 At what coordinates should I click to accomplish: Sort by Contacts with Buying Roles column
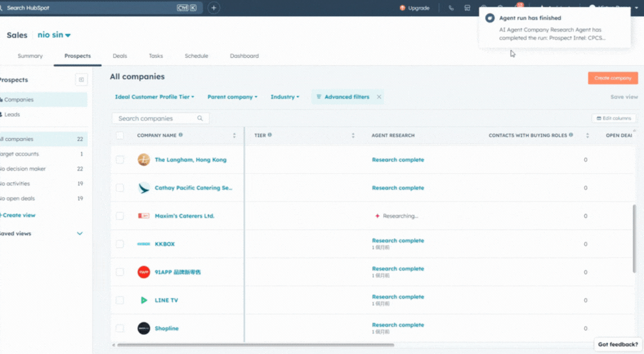[587, 136]
